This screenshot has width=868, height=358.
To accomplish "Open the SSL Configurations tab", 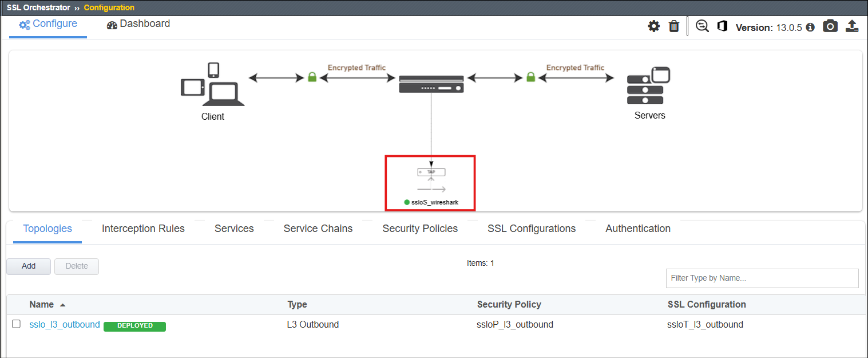I will pos(532,229).
